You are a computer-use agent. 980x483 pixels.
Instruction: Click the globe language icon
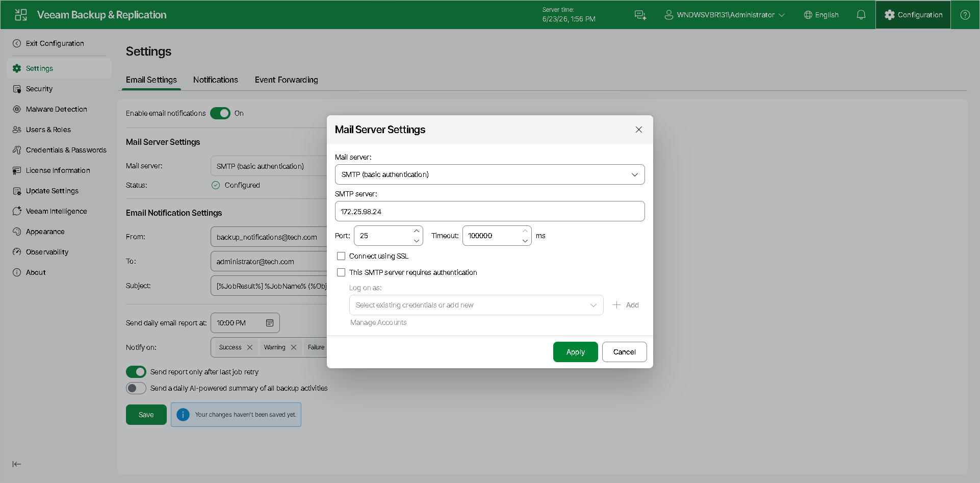tap(808, 15)
